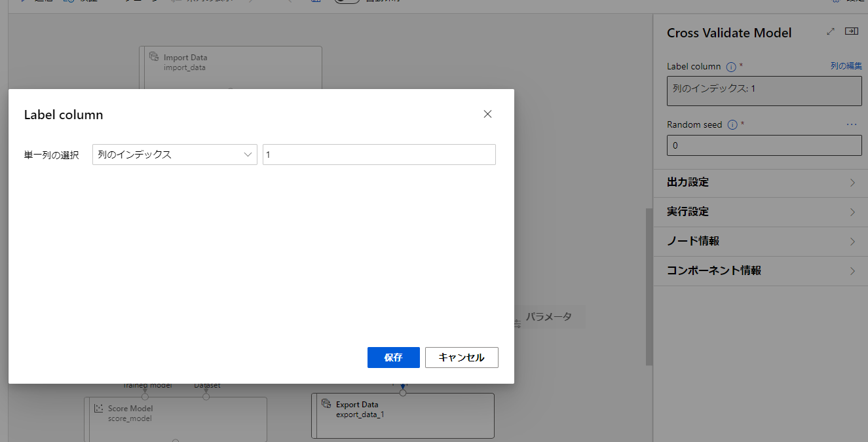This screenshot has width=868, height=442.
Task: Open the 列の編集 link
Action: 846,66
